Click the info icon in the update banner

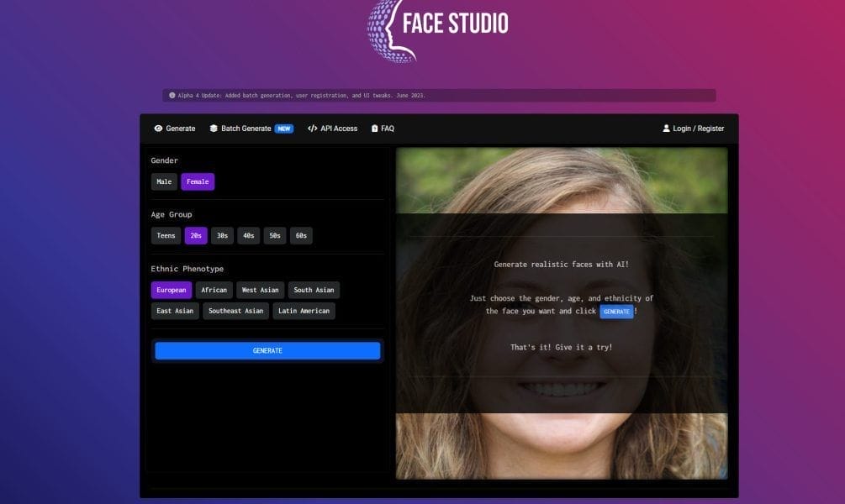click(x=171, y=94)
